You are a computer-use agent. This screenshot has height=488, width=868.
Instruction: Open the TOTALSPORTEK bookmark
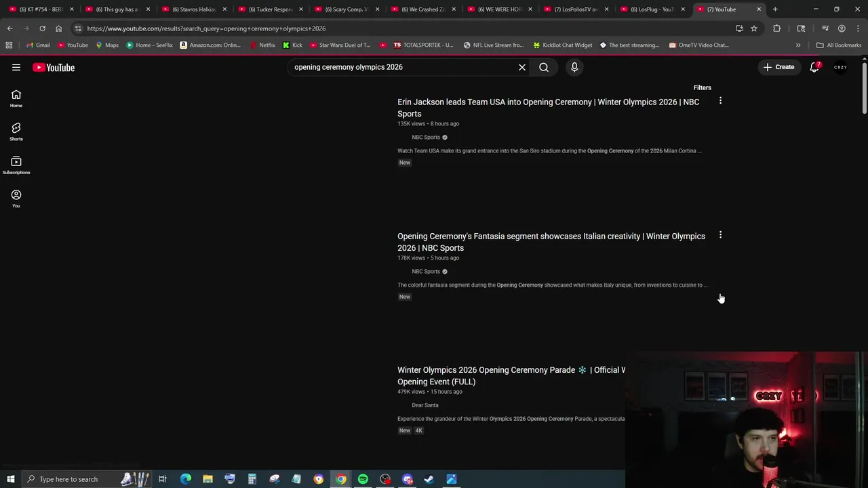pos(422,45)
